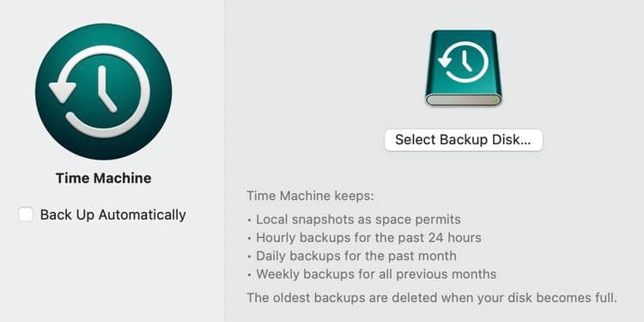Click the gray base strip of the disk drive icon

464,100
